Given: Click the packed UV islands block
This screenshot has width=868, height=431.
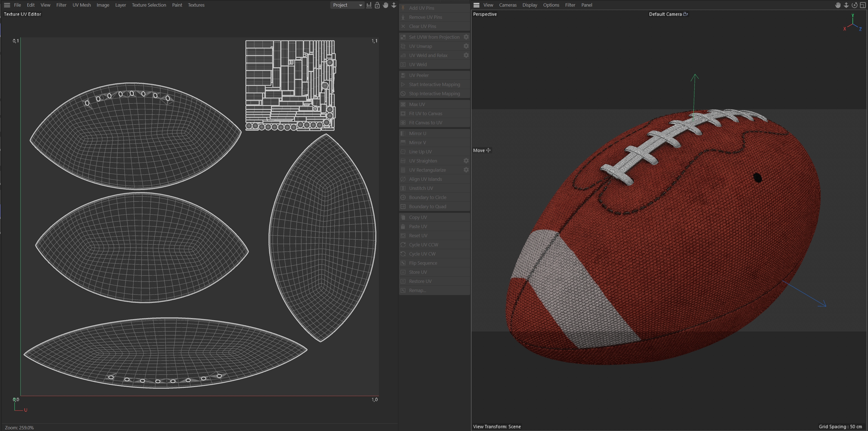Looking at the screenshot, I should (290, 85).
